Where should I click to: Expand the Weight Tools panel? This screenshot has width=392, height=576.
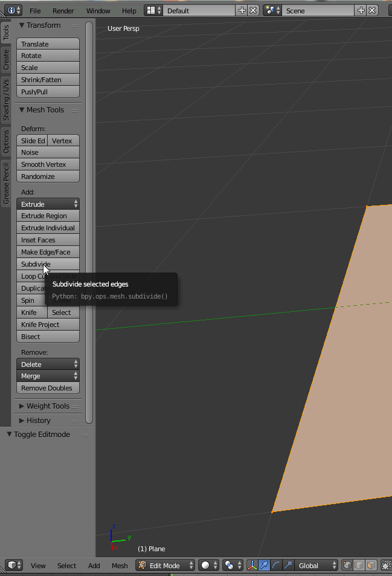click(x=22, y=406)
